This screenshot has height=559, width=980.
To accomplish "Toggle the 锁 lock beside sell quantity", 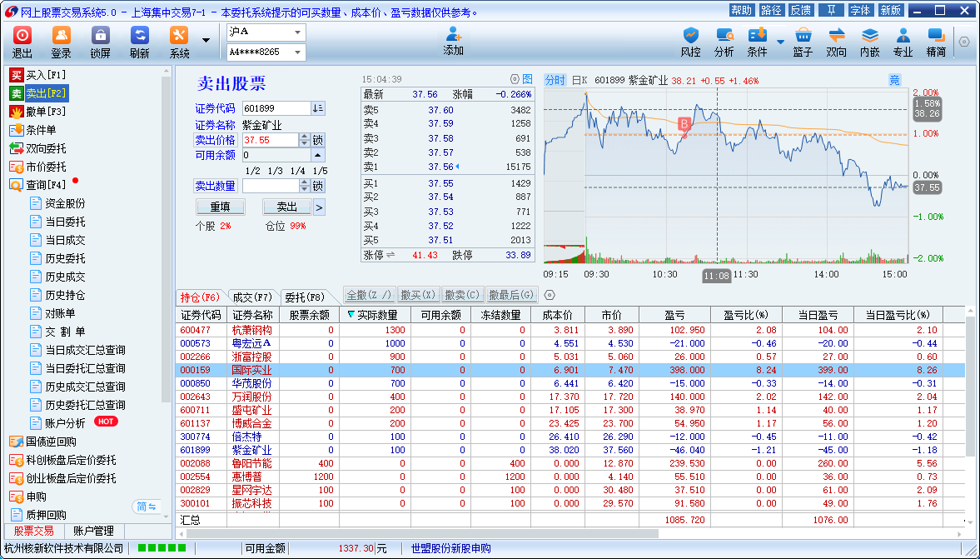I will (x=318, y=186).
